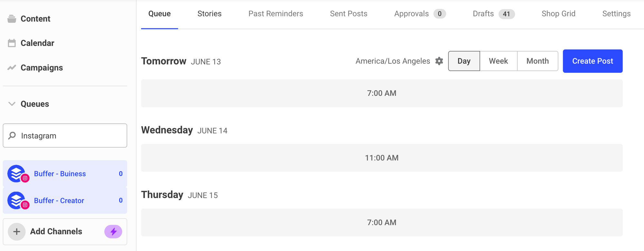
Task: Click the Content stack icon in sidebar
Action: click(x=12, y=19)
